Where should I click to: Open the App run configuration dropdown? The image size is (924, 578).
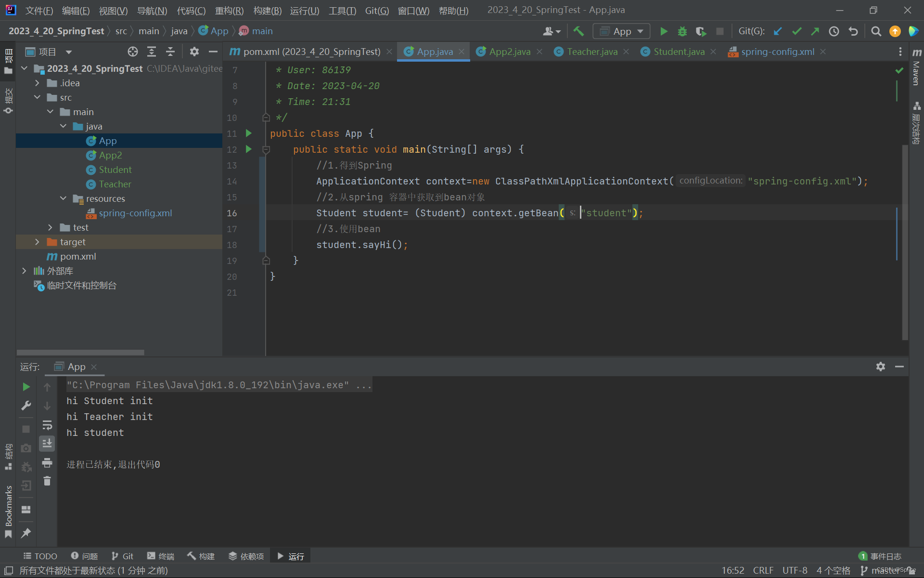click(x=621, y=31)
